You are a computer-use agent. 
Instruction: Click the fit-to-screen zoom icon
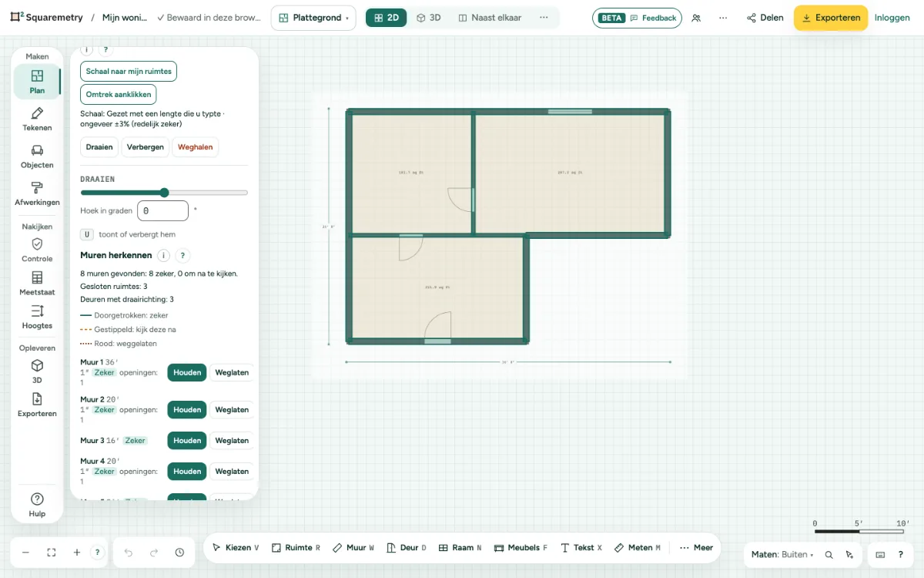(x=52, y=553)
